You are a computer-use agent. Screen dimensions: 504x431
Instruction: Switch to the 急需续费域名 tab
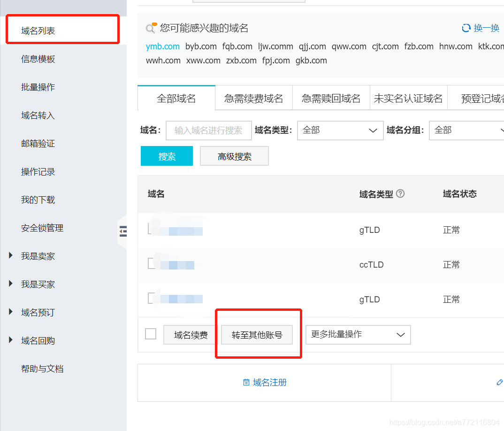coord(253,99)
